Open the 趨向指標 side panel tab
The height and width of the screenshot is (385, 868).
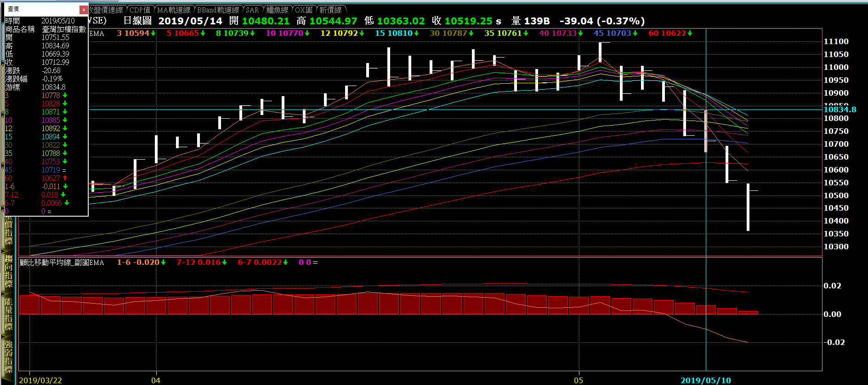coord(9,271)
